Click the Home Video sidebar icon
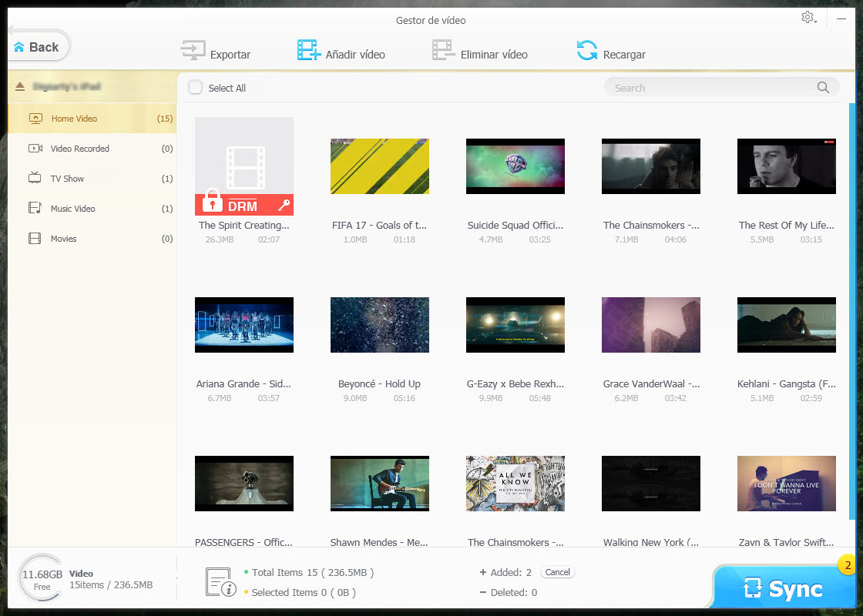Viewport: 863px width, 616px height. point(35,119)
